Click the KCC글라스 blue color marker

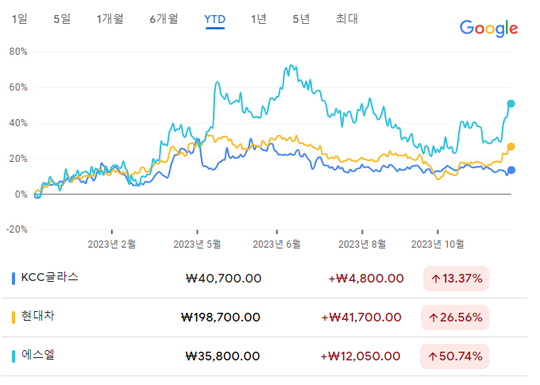tap(13, 279)
